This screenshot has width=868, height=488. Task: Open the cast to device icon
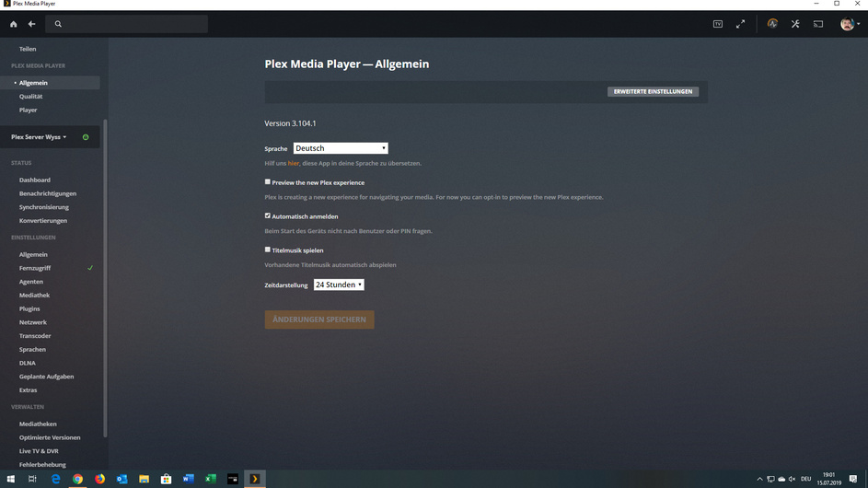[818, 24]
